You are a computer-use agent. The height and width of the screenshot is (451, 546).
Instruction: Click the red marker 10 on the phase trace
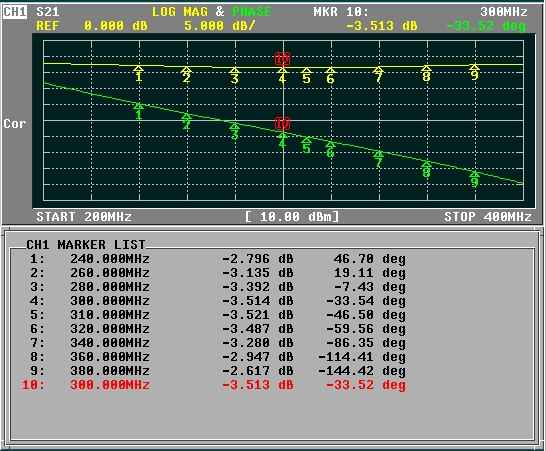[282, 124]
